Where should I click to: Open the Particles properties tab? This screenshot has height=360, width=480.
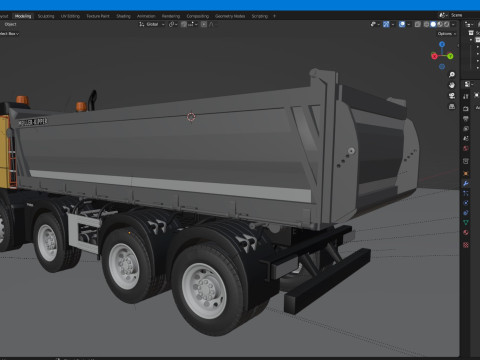click(466, 193)
